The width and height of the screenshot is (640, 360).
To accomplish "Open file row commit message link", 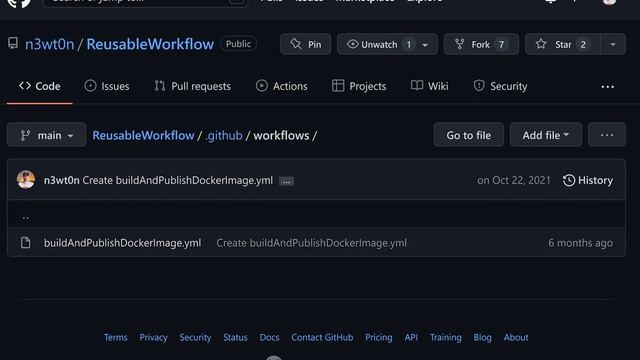I will [x=311, y=243].
